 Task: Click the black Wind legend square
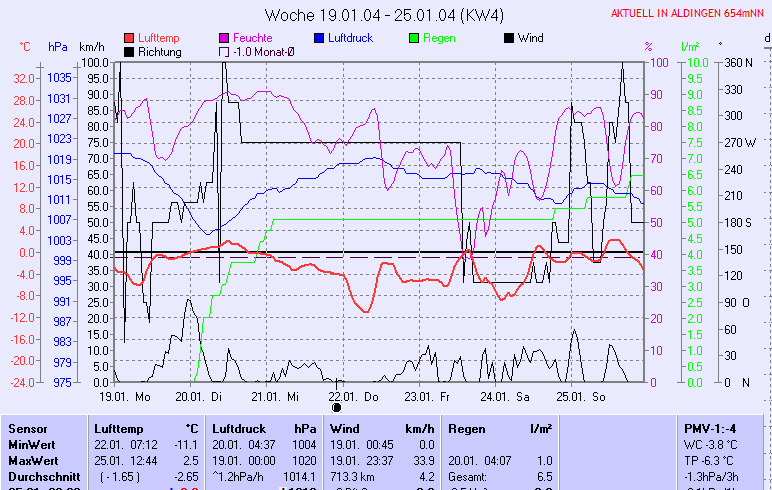[510, 38]
